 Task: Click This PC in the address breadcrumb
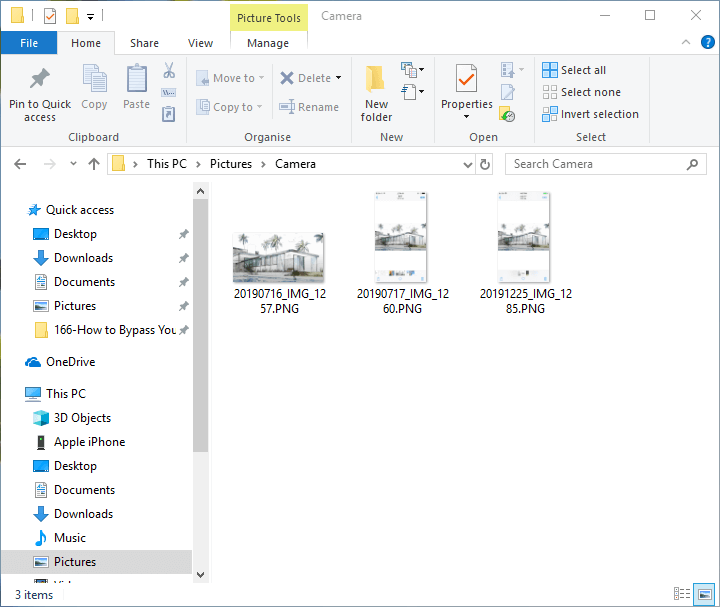coord(167,164)
